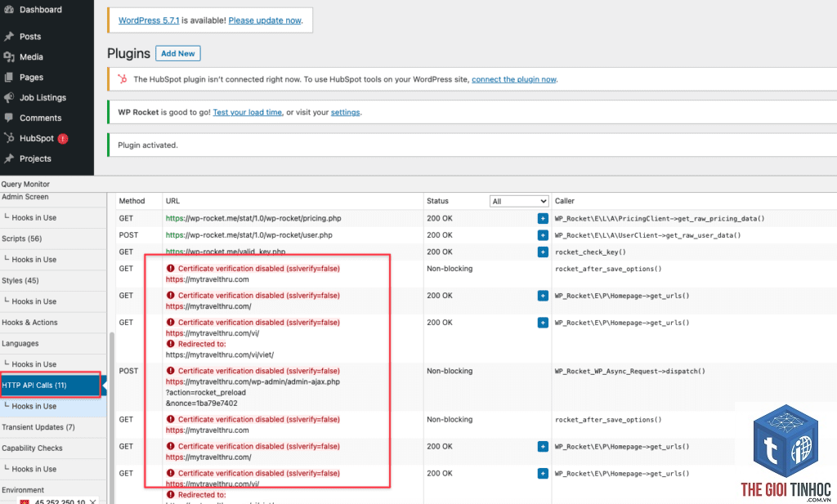The image size is (837, 504).
Task: Click the Method column header
Action: [132, 201]
